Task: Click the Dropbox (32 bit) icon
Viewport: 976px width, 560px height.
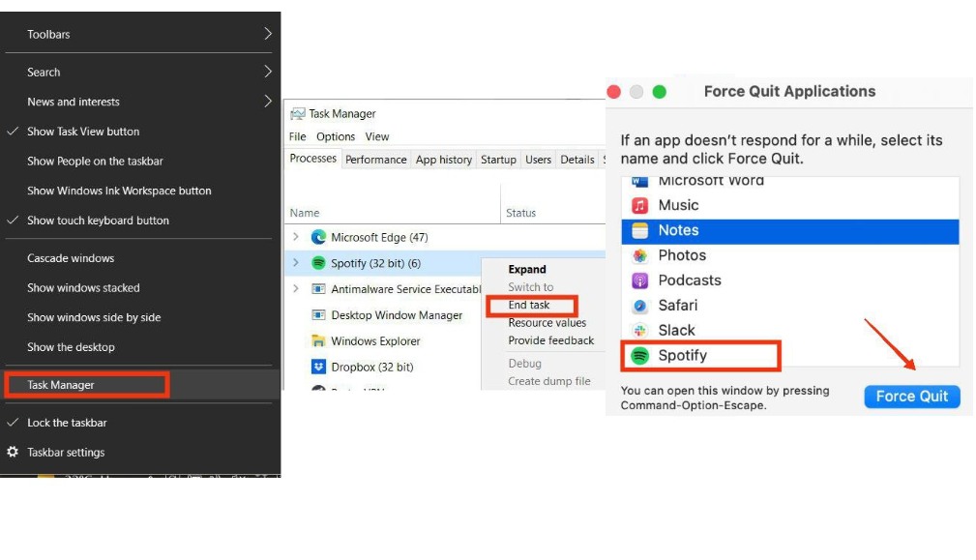Action: tap(318, 367)
